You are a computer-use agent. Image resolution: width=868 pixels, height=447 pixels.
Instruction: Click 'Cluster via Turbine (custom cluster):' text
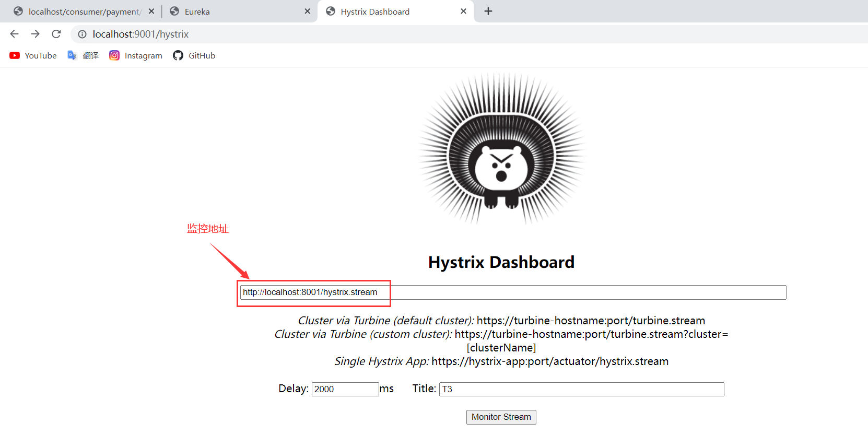coord(363,334)
